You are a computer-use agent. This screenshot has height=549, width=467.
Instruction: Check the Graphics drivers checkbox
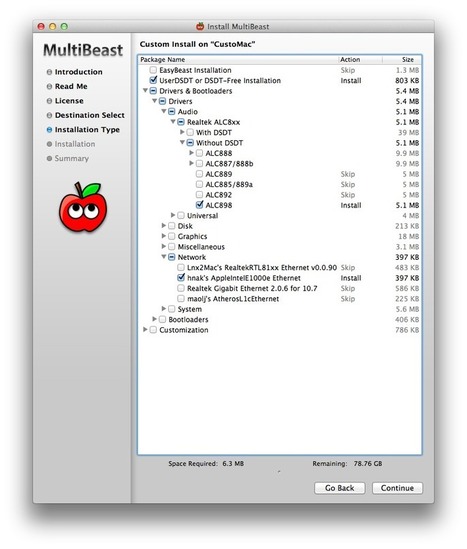tap(172, 236)
